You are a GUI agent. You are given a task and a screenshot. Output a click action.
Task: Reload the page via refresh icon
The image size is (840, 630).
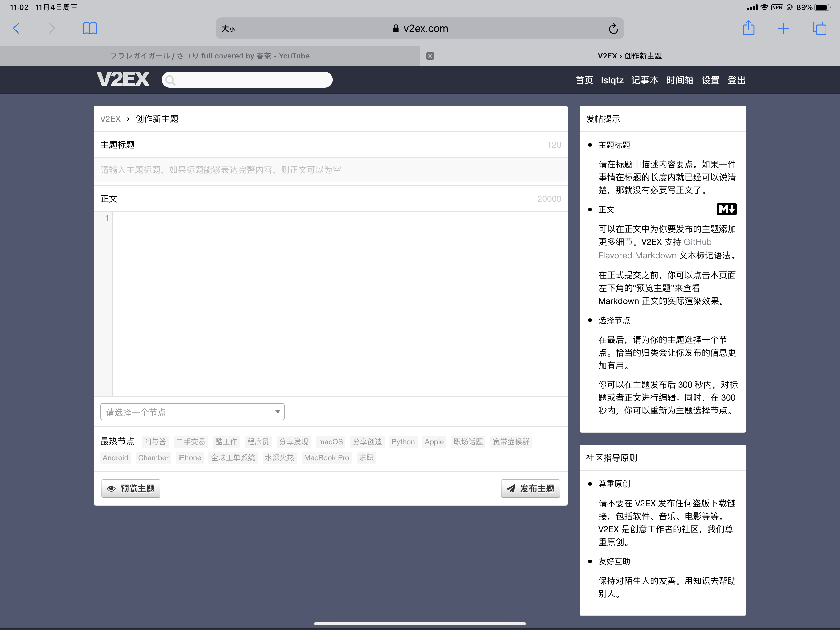(613, 29)
